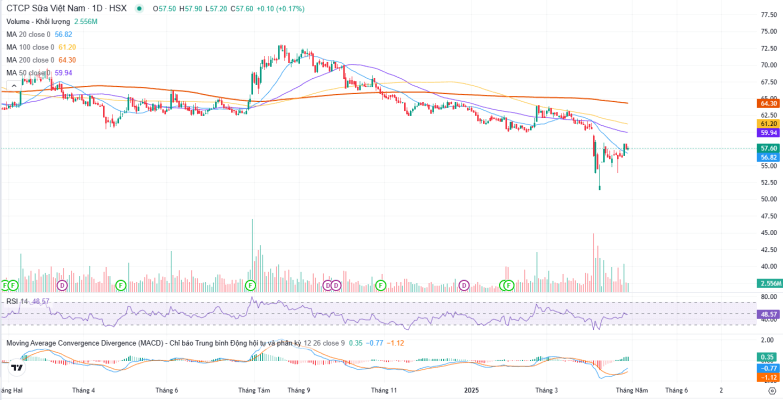This screenshot has height=400, width=783.
Task: Click the 2.556M volume tag on price scale
Action: click(x=768, y=284)
